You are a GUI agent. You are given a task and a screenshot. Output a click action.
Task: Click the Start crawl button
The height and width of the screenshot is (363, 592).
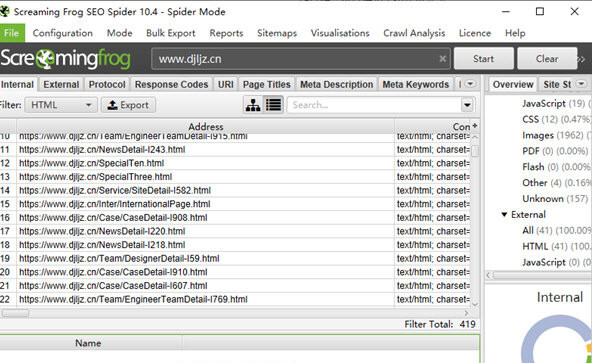[x=484, y=59]
